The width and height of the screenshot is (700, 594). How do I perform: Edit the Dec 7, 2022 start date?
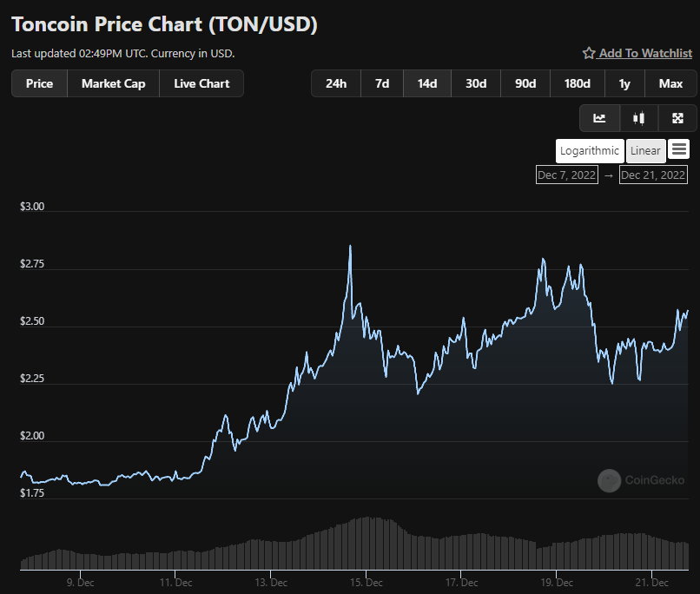pyautogui.click(x=566, y=175)
